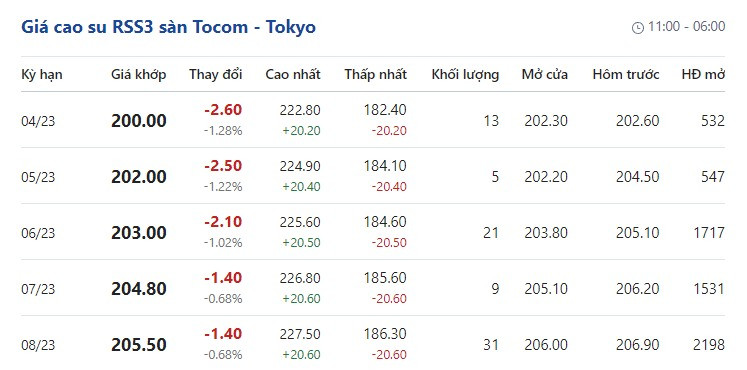Select the 06/23 contract term
Image resolution: width=747 pixels, height=370 pixels.
point(38,233)
